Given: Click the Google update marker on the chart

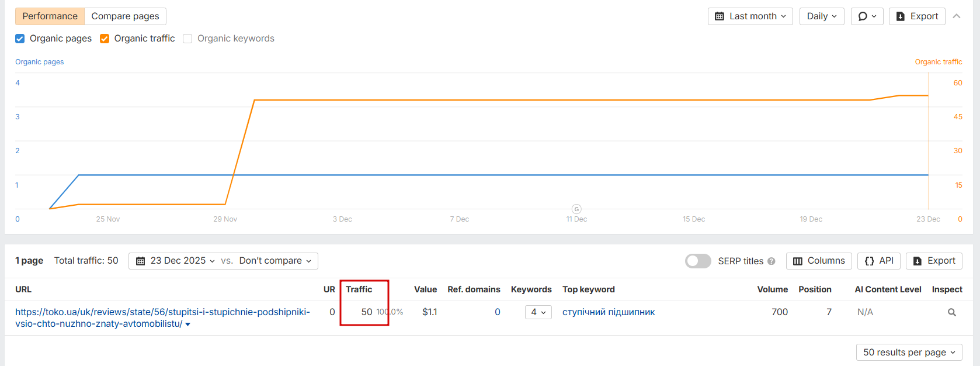Looking at the screenshot, I should click(x=576, y=209).
